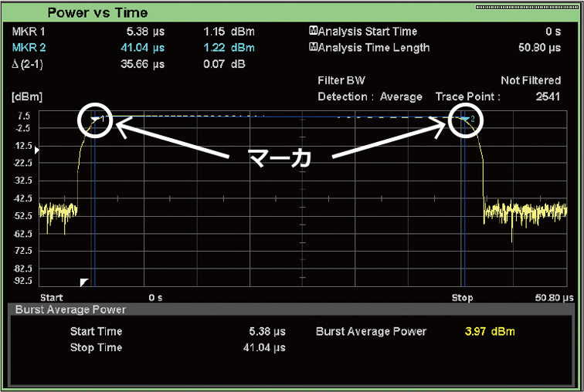
Task: Select the white level triangle on the left axis
Action: [x=37, y=150]
